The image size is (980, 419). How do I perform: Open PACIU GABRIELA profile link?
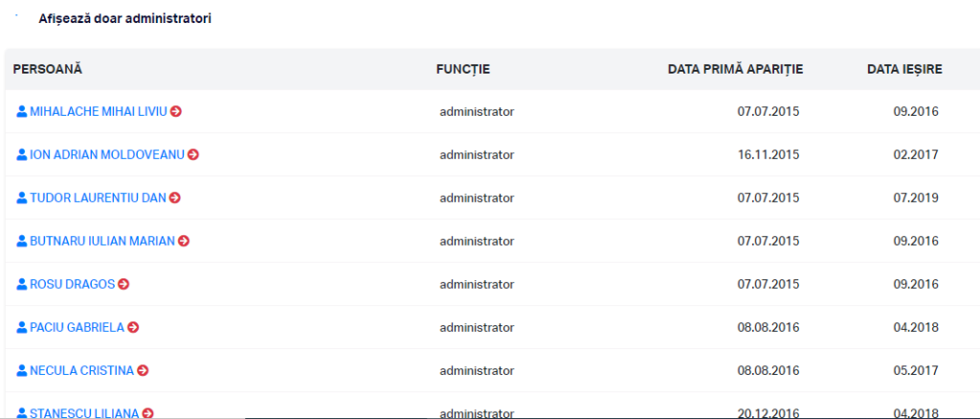tap(78, 327)
